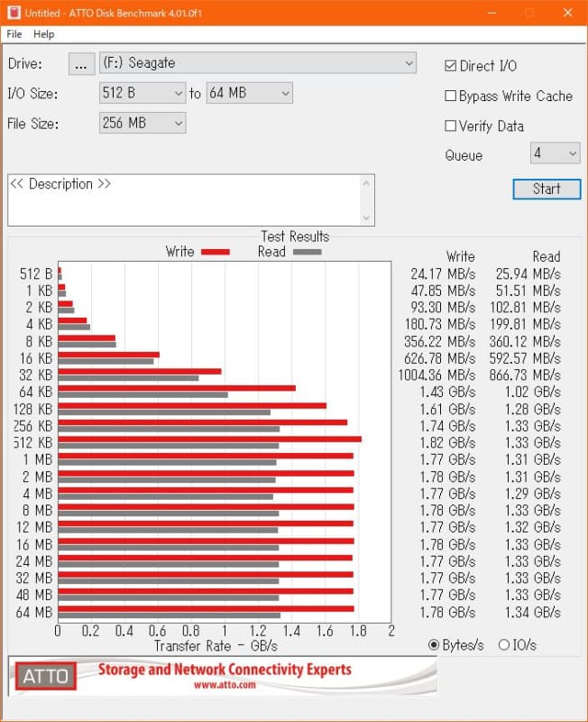Open the Queue depth dropdown showing 4
Image resolution: width=588 pixels, height=722 pixels.
click(x=555, y=153)
